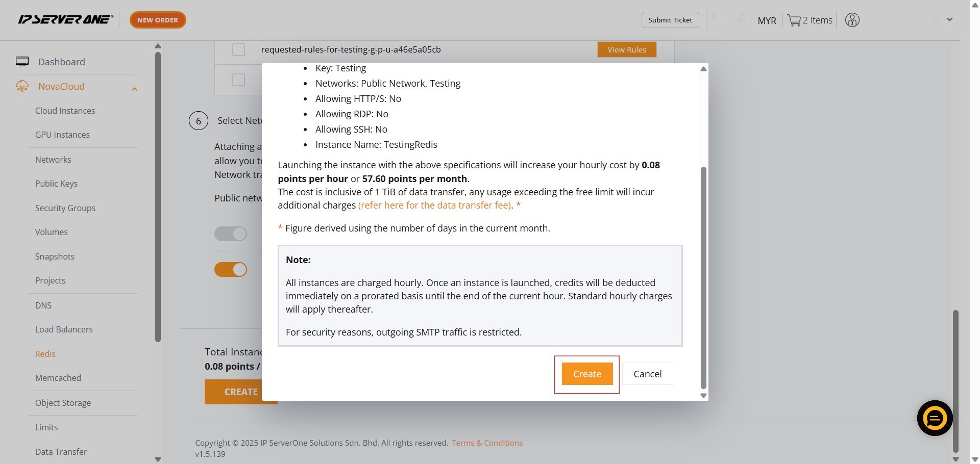
Task: Open Cloud Instances in the sidebar
Action: click(65, 111)
